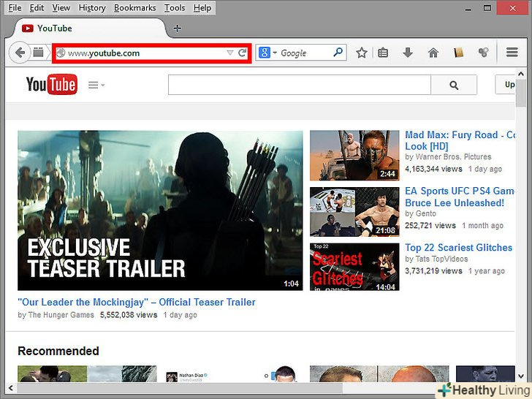The height and width of the screenshot is (399, 532).
Task: Open the Mockingjay Official Teaser Trailer link
Action: pyautogui.click(x=137, y=302)
